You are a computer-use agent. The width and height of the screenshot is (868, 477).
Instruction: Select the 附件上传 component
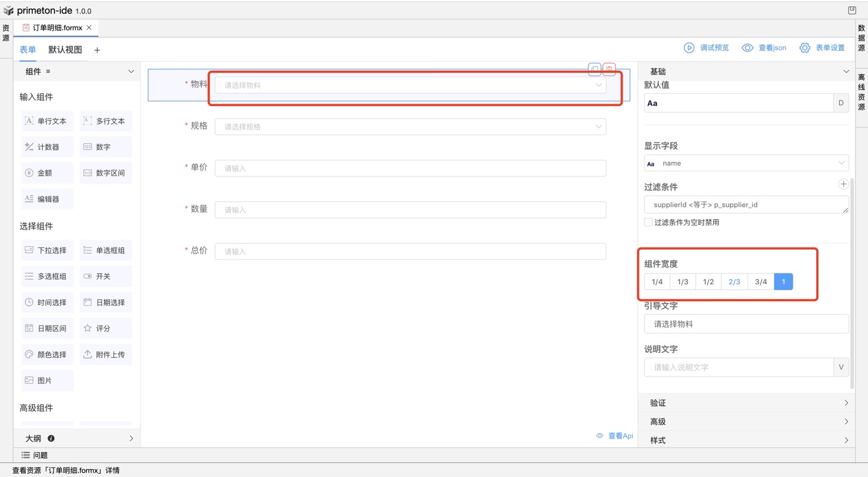click(105, 355)
